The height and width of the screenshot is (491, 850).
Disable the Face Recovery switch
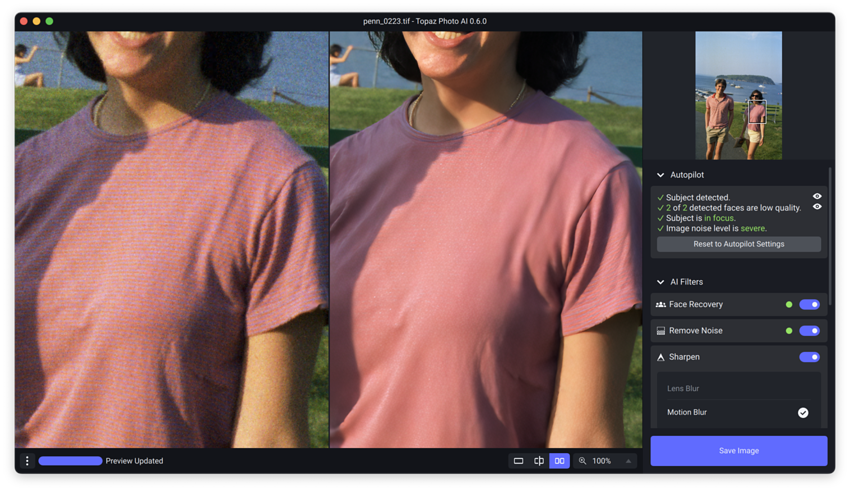809,304
